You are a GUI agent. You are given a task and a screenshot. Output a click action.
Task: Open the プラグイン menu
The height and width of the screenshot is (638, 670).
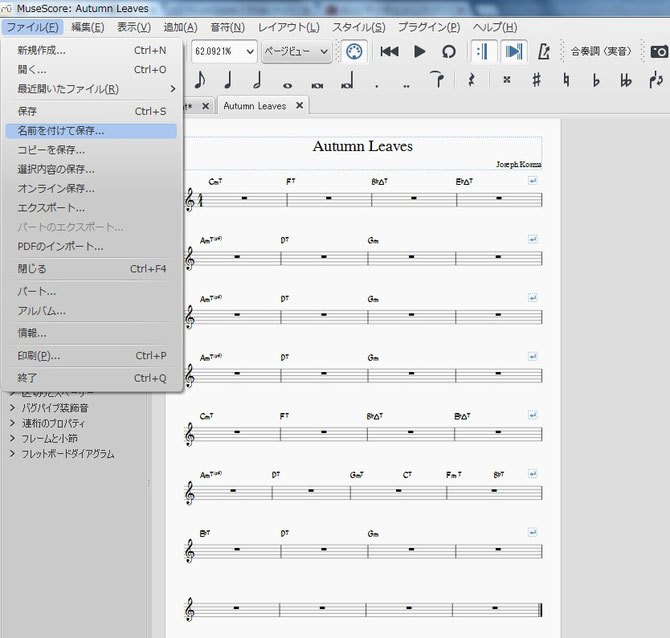point(429,27)
